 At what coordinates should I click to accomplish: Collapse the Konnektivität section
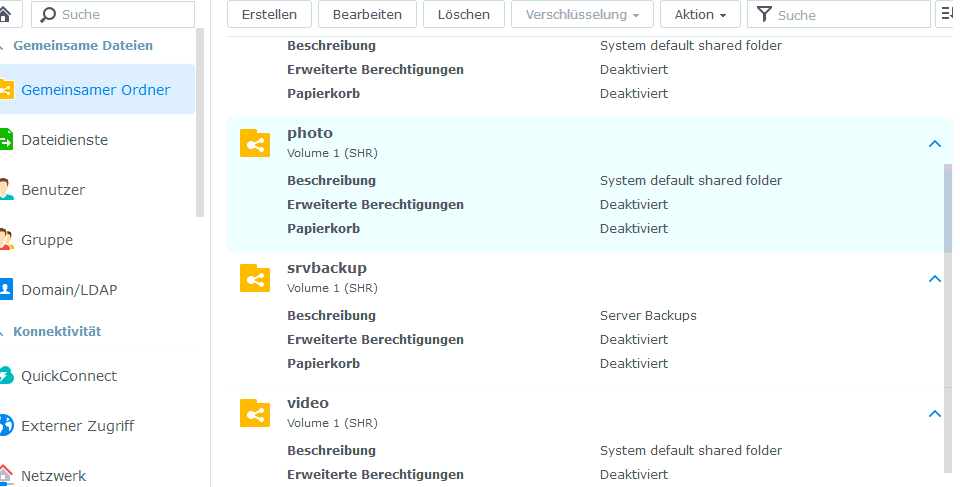click(x=2, y=332)
